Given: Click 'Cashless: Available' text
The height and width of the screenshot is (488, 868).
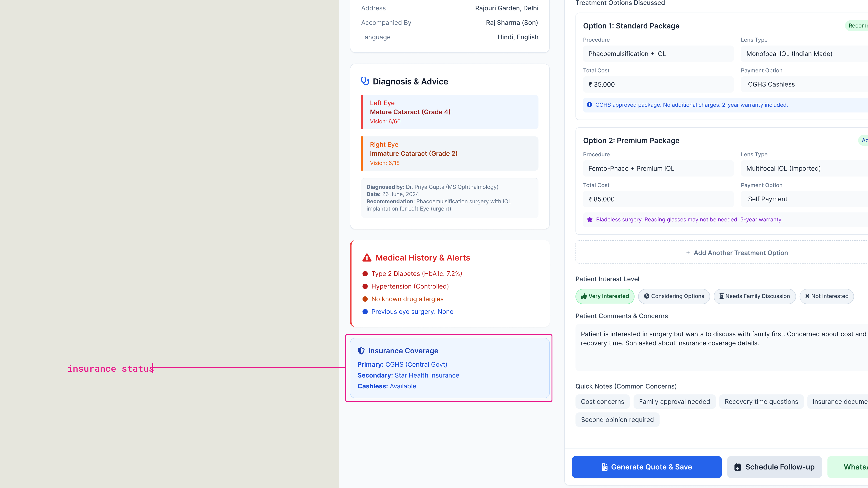Looking at the screenshot, I should click(387, 386).
